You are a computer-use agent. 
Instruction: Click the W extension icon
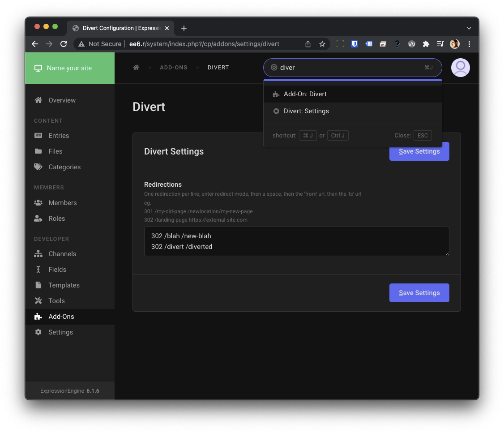pos(411,44)
